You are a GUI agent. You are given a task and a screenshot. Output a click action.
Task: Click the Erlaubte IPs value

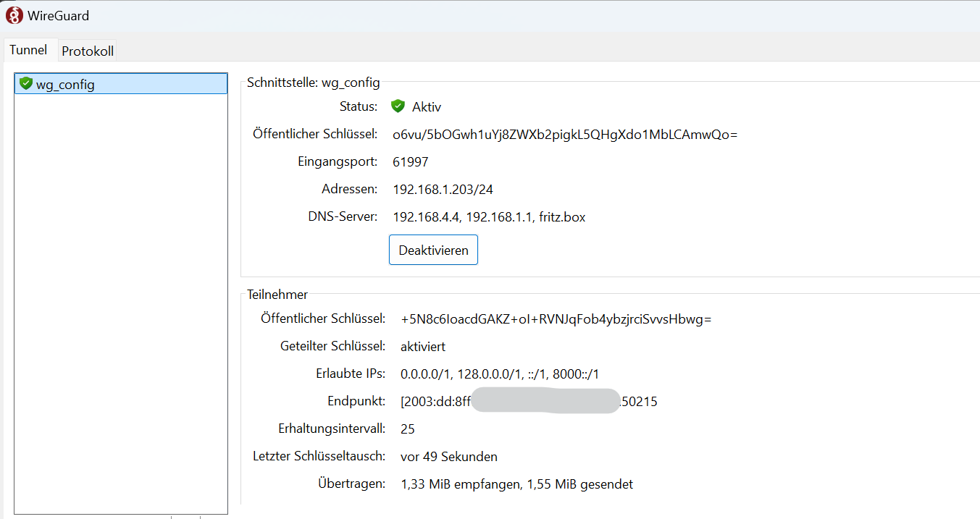(500, 374)
